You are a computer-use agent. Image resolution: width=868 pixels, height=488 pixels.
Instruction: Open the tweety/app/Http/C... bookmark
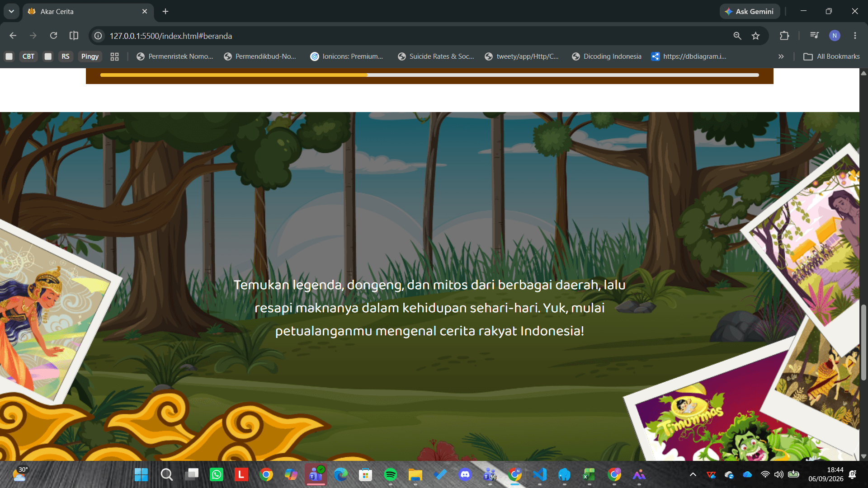point(522,56)
